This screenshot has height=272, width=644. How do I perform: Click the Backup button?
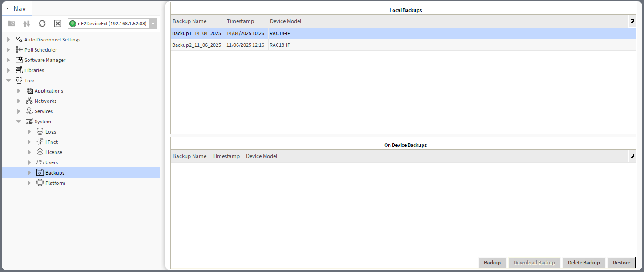(492, 262)
